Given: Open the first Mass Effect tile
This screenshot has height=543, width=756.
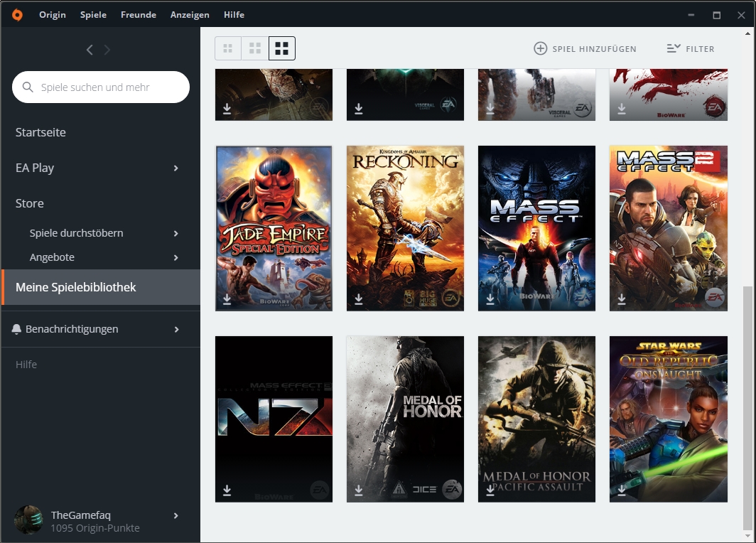Looking at the screenshot, I should pyautogui.click(x=536, y=228).
